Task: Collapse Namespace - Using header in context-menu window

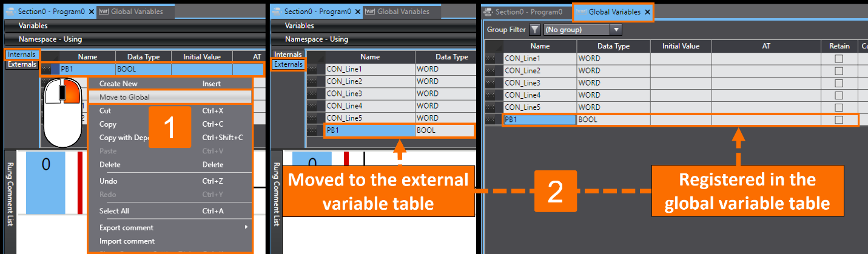Action: [135, 39]
